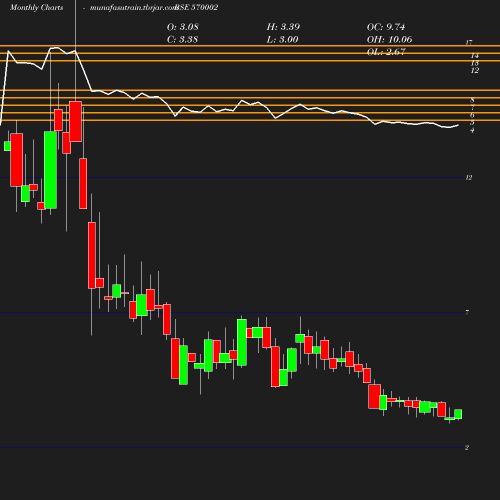The image size is (500, 500).
Task: Click the '2' price axis label
Action: point(467,448)
